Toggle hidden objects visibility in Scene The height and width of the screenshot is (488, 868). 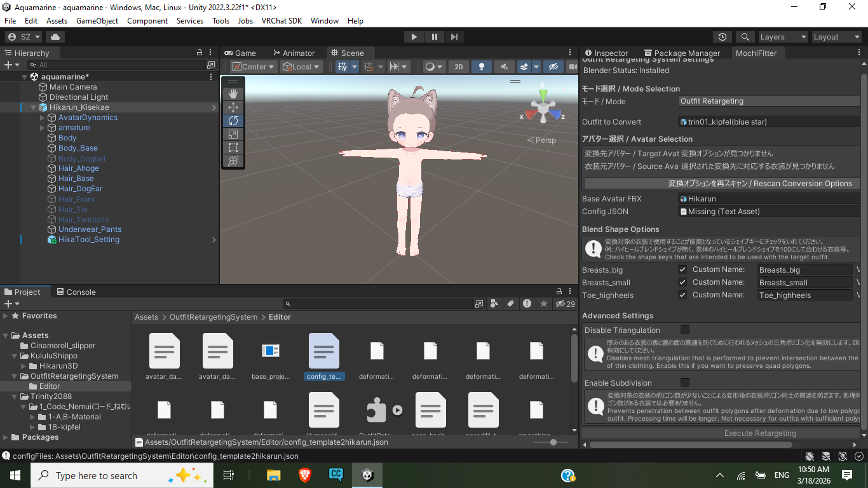553,67
